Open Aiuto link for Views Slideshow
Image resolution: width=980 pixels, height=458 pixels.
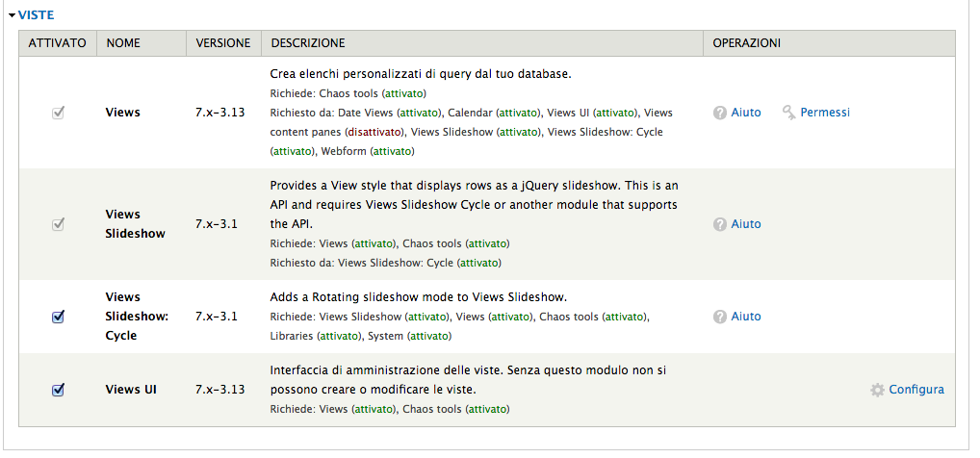746,224
